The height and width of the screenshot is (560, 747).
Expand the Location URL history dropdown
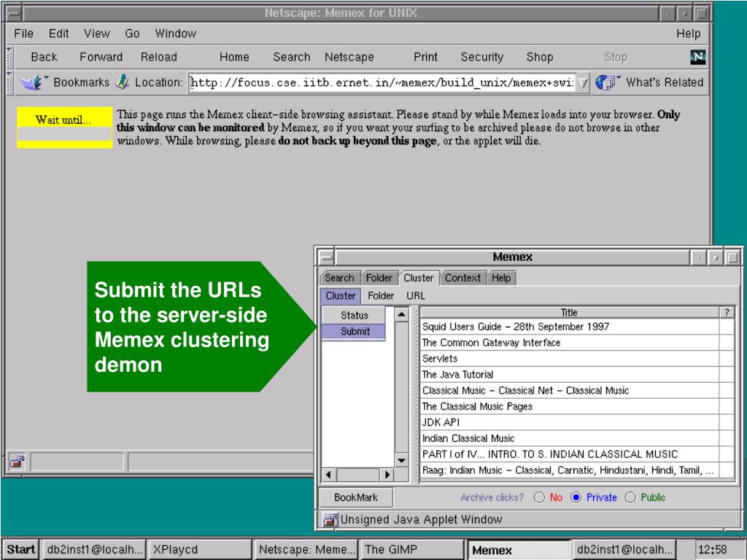click(x=583, y=83)
